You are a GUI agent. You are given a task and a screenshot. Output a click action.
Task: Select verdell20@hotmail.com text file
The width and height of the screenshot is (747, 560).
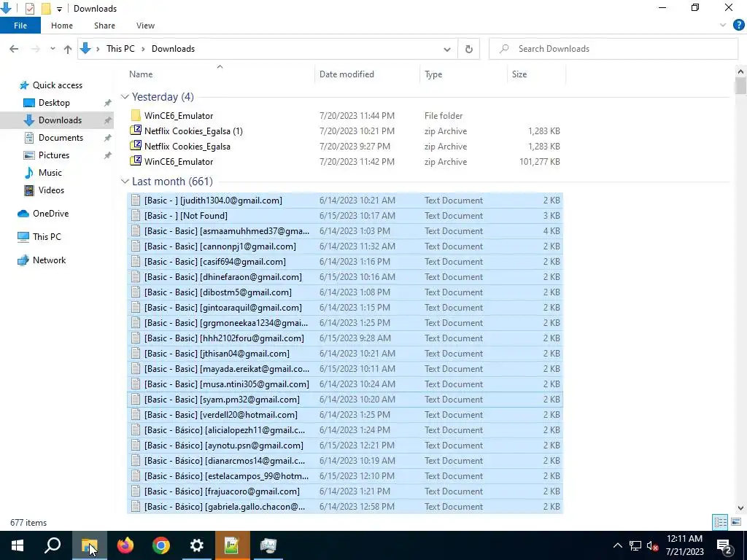pos(345,415)
